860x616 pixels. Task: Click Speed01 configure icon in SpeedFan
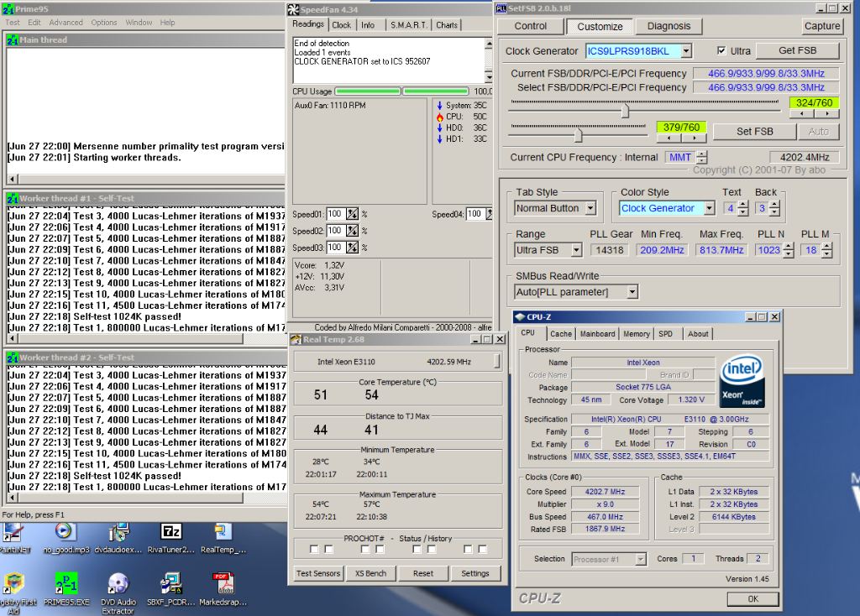point(352,214)
